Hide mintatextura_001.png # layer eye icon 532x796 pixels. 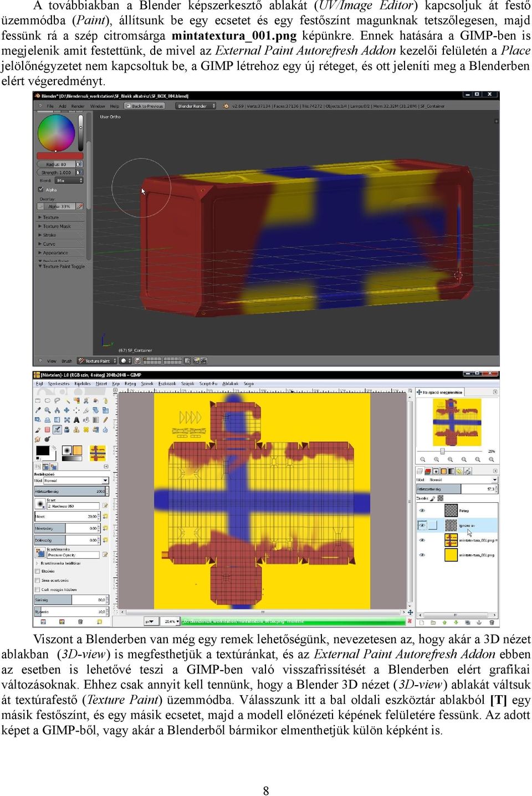click(x=422, y=540)
